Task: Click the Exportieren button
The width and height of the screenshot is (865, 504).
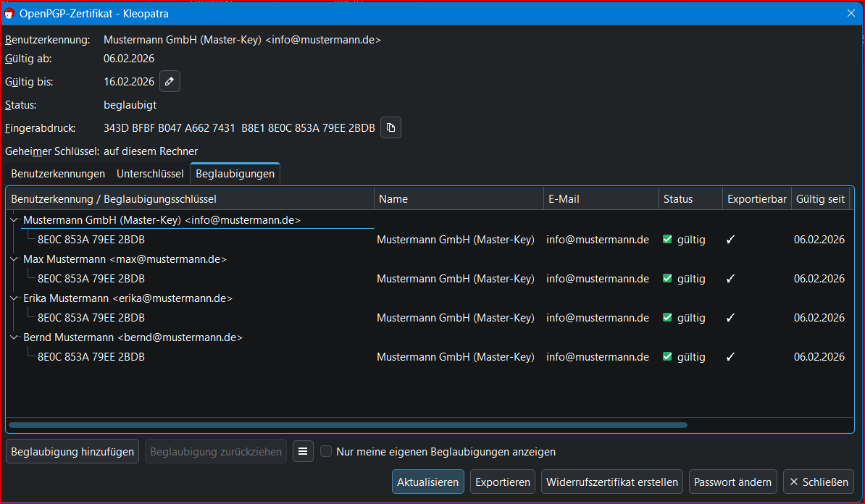Action: tap(503, 482)
